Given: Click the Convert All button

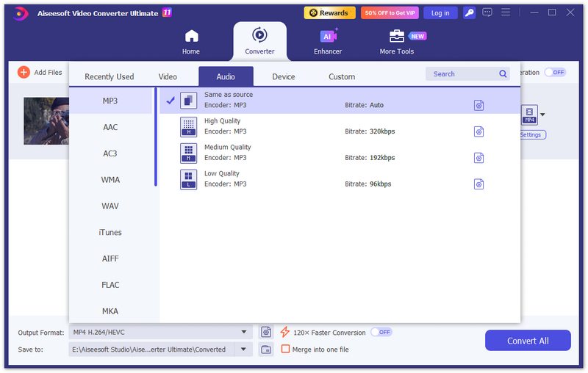Looking at the screenshot, I should [x=528, y=341].
